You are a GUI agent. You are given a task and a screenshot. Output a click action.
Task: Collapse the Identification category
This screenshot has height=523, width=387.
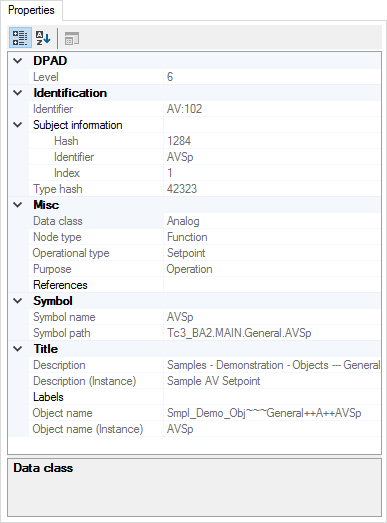[18, 93]
